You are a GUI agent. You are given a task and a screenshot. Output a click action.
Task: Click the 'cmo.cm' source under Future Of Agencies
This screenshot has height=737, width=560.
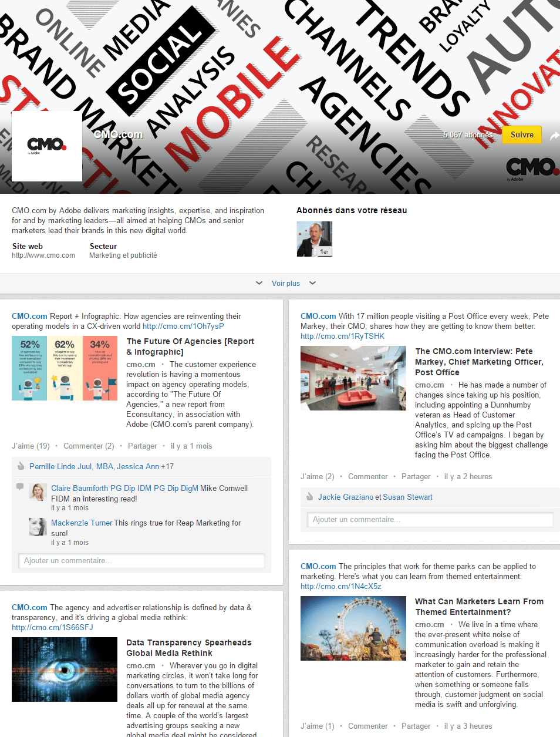[141, 365]
